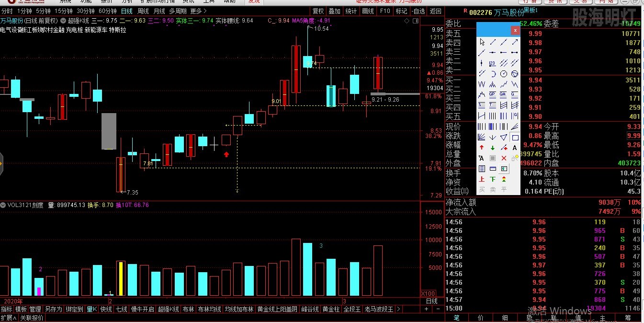This screenshot has width=644, height=323.
Task: Switch to the 15分钟 period
Action: click(64, 11)
